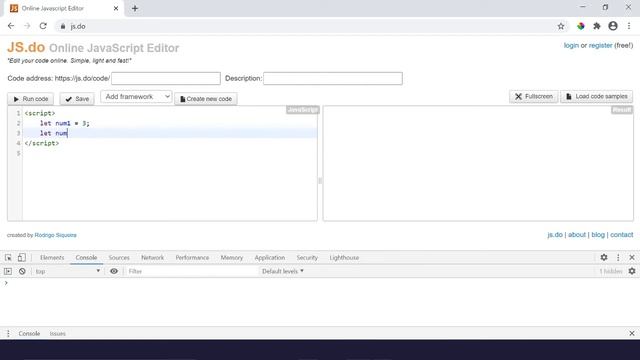Focus the Code address input field
640x360 pixels.
tap(166, 78)
